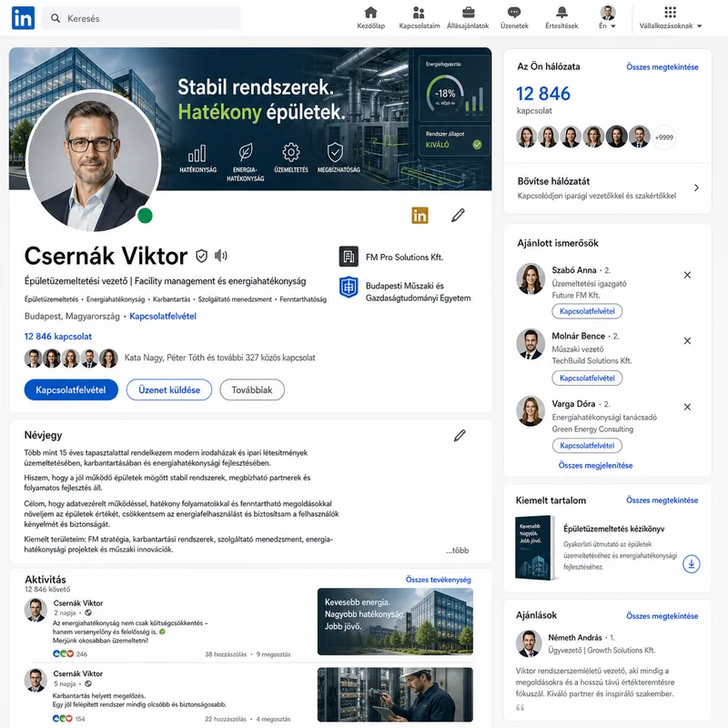Screen dimensions: 728x728
Task: Click the Budapesti Műszaki Egyetem shield icon
Action: tap(349, 288)
